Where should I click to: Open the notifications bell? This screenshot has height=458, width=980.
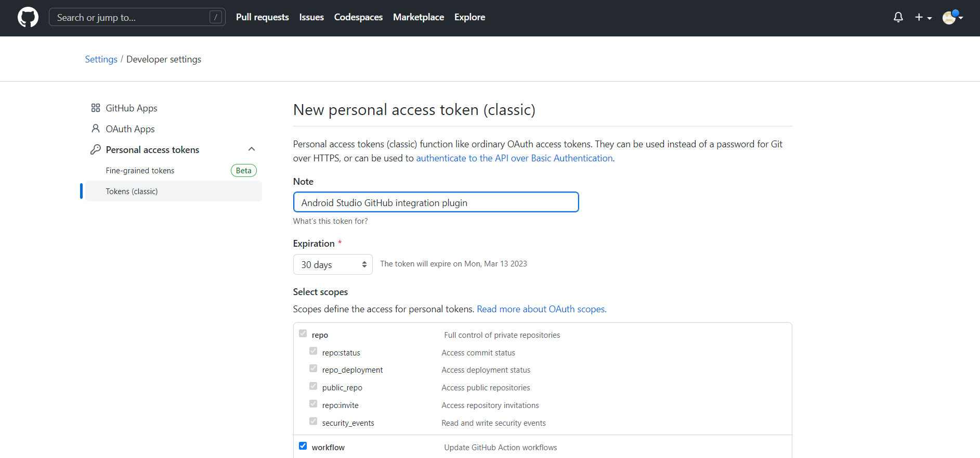(898, 17)
